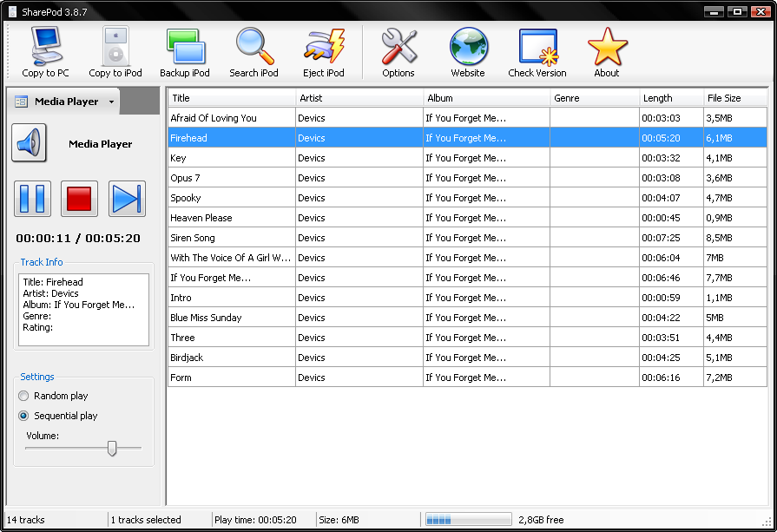Click the 0,9MB file size cell
The height and width of the screenshot is (532, 777).
(735, 218)
